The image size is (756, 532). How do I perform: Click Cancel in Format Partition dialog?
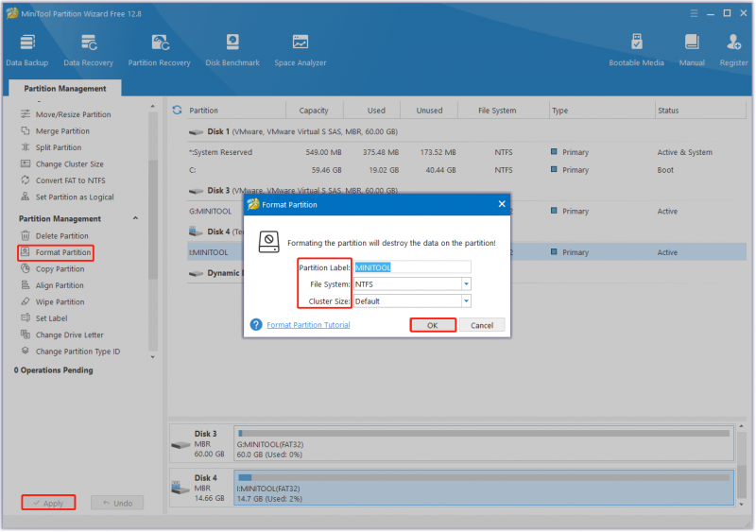click(482, 325)
